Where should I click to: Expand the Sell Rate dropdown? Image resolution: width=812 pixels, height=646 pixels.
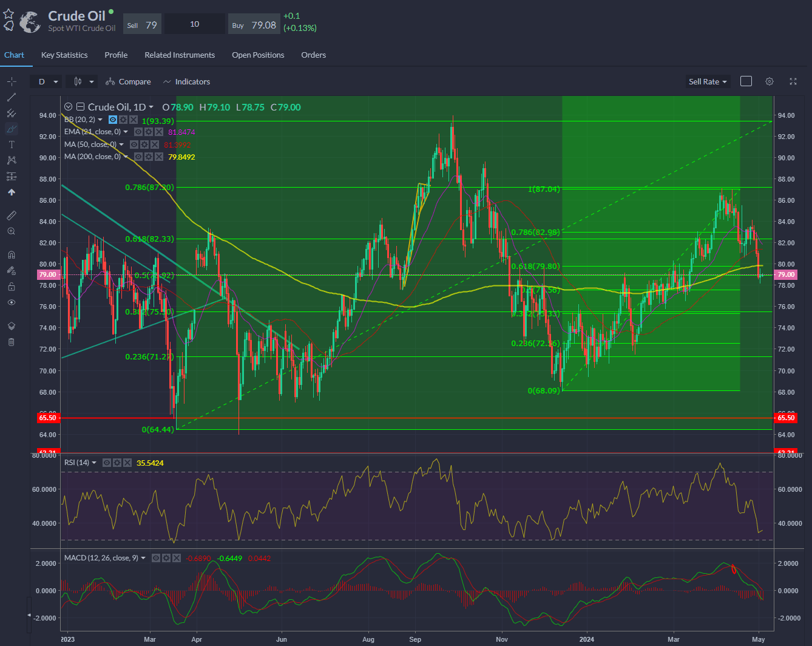point(708,81)
